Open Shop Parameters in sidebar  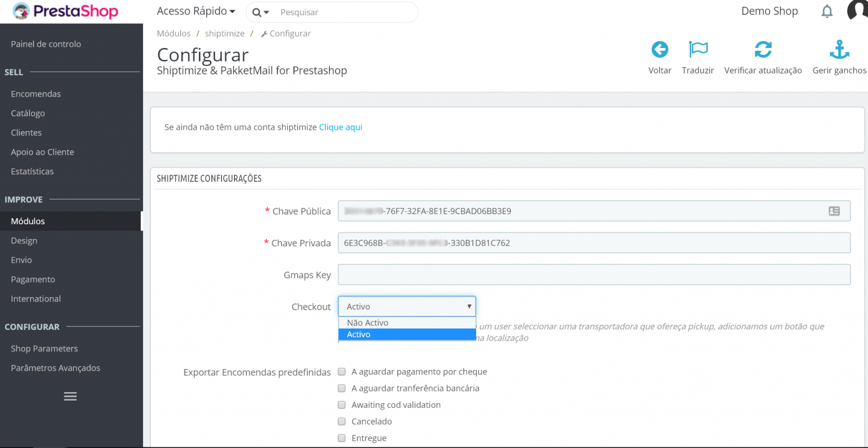(44, 349)
